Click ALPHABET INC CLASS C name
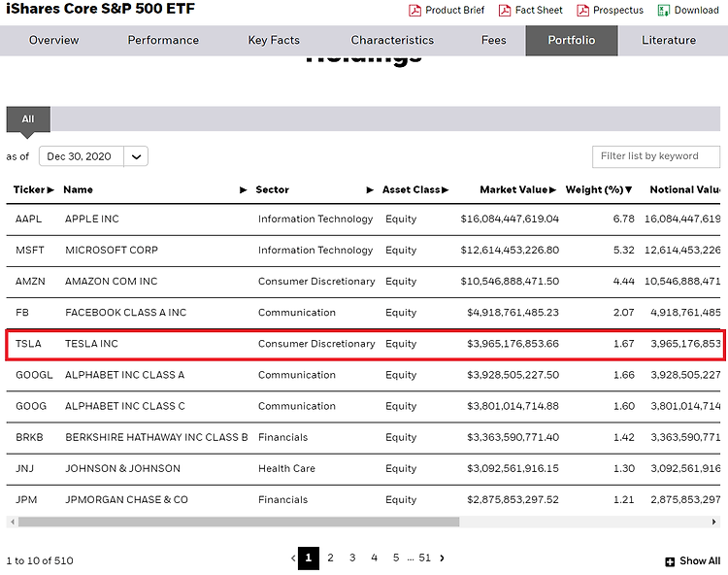This screenshot has height=575, width=728. click(125, 406)
